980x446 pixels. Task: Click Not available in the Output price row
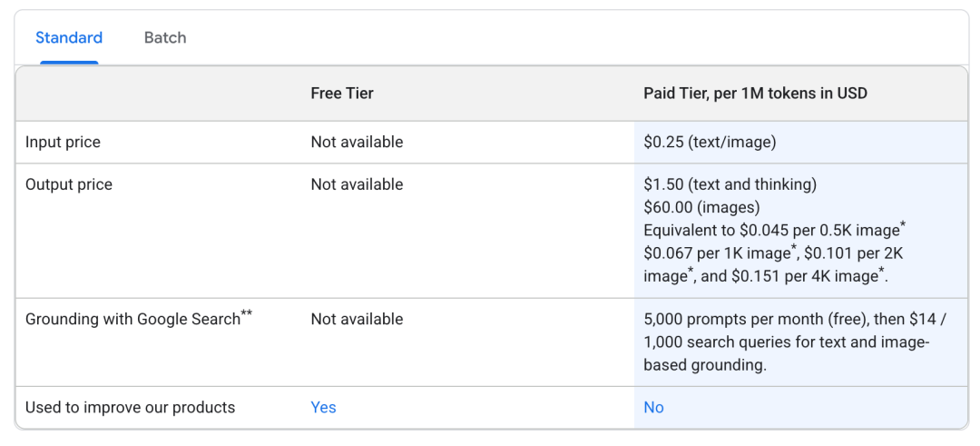pyautogui.click(x=357, y=184)
